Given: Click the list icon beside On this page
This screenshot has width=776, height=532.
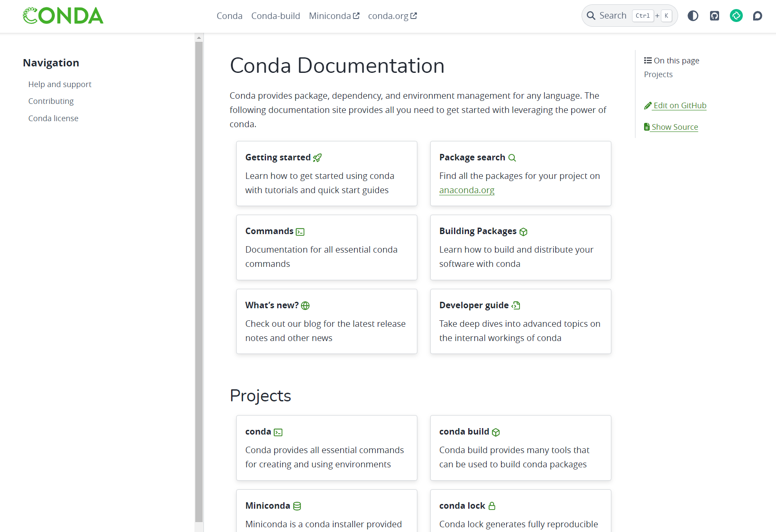Looking at the screenshot, I should click(x=648, y=60).
